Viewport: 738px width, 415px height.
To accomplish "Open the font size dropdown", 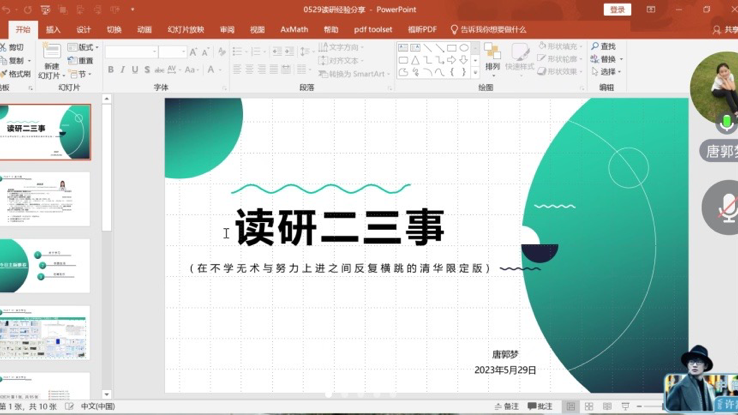I will [184, 51].
